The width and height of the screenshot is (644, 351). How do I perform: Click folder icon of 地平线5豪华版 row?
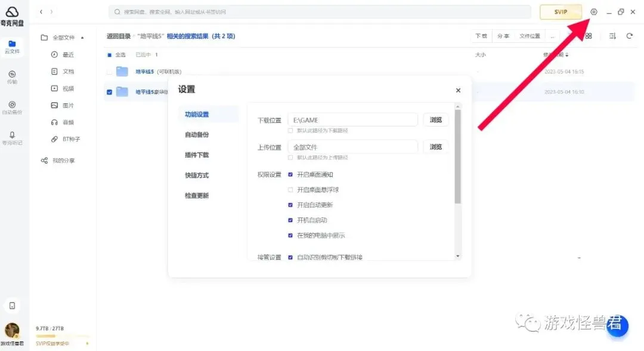pyautogui.click(x=122, y=92)
